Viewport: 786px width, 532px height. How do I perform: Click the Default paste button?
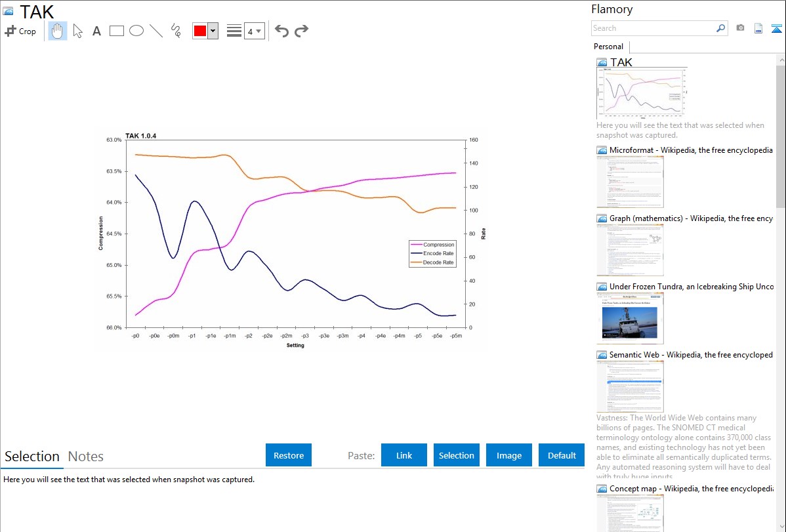[x=562, y=455]
